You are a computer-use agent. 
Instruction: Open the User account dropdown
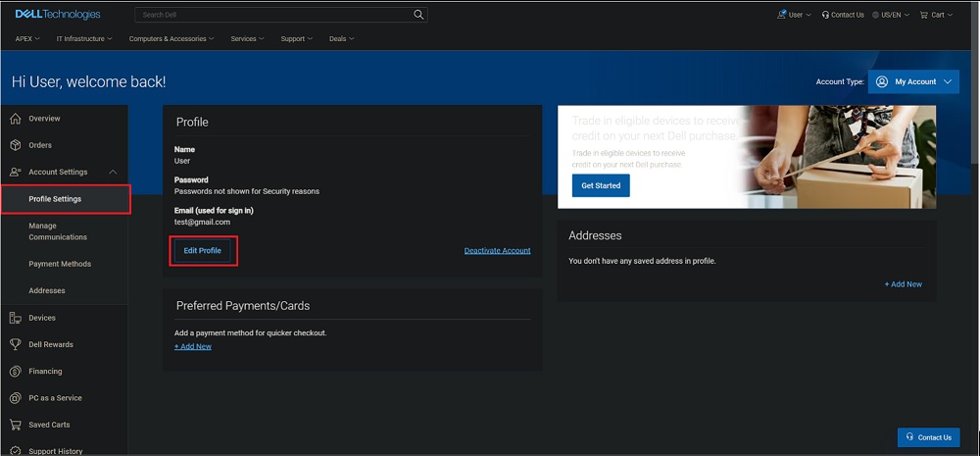tap(794, 15)
